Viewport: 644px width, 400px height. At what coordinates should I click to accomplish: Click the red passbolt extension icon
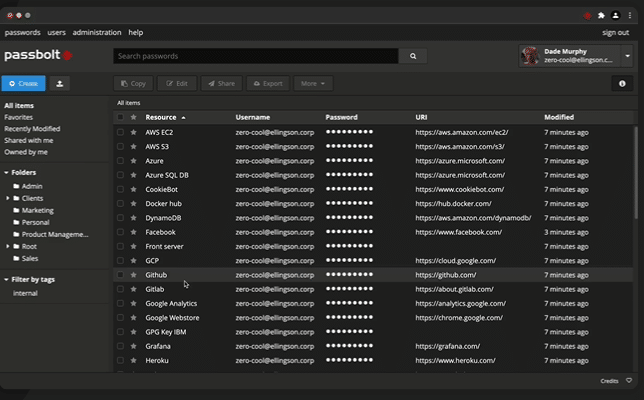(587, 16)
